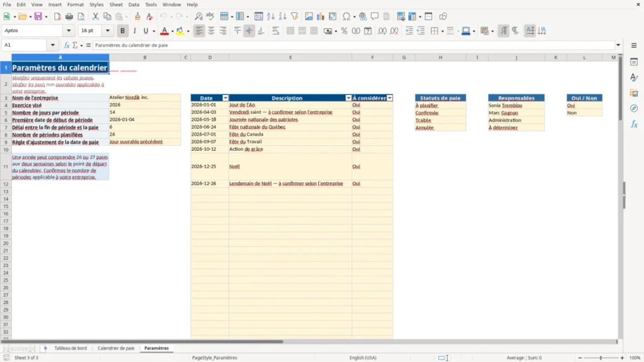The width and height of the screenshot is (644, 362).
Task: Open sidebar Gallery icon
Action: [x=634, y=93]
